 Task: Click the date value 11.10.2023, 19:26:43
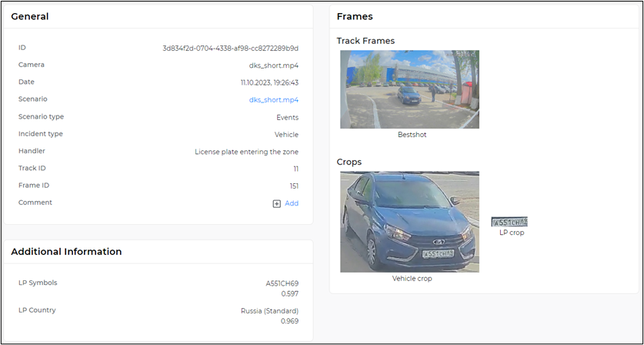tap(269, 82)
